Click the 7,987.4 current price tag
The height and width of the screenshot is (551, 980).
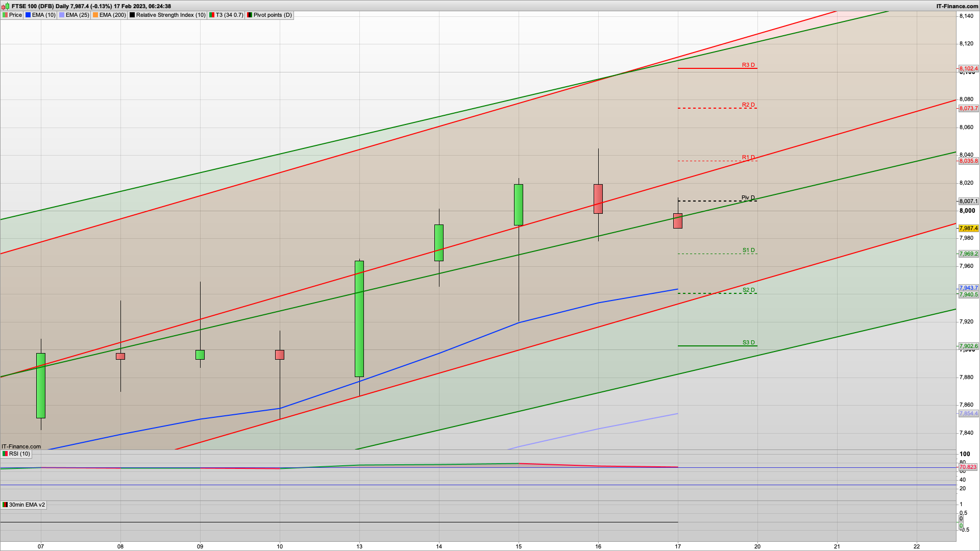click(968, 229)
